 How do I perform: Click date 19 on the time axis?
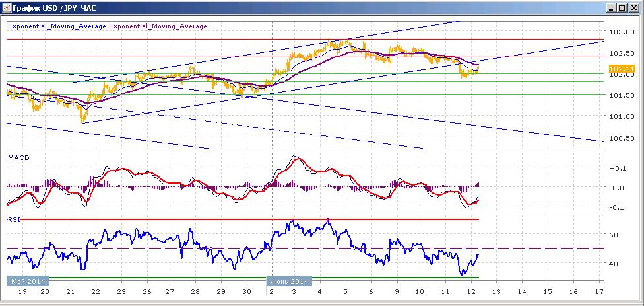[x=22, y=291]
